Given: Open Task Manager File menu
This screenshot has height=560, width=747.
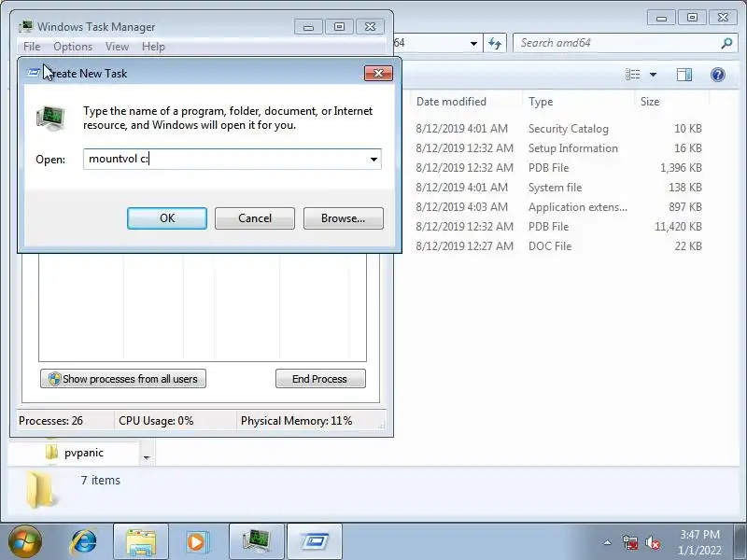Looking at the screenshot, I should click(32, 47).
